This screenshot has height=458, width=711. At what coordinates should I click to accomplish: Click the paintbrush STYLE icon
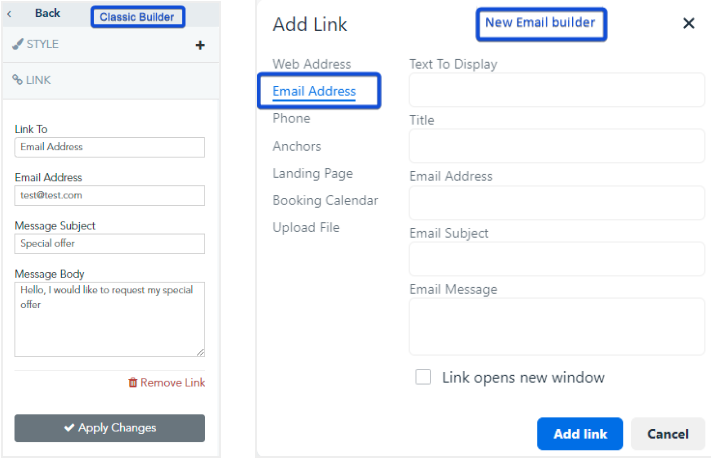[17, 44]
